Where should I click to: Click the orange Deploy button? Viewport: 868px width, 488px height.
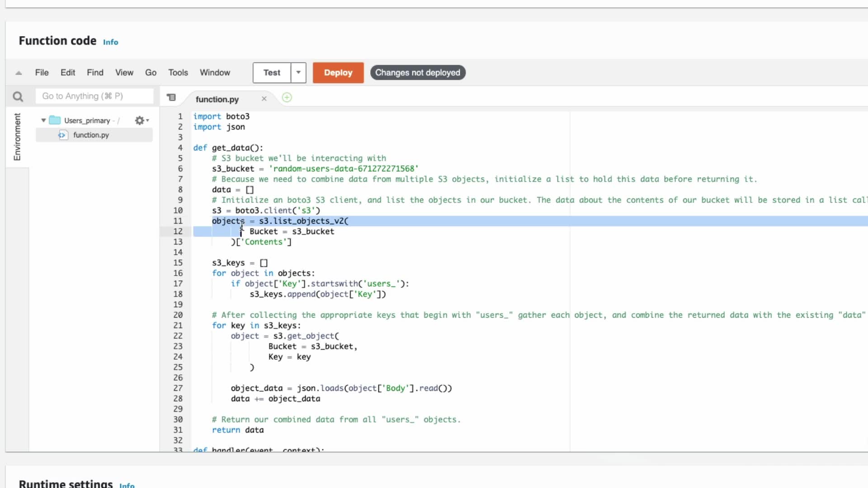coord(338,72)
